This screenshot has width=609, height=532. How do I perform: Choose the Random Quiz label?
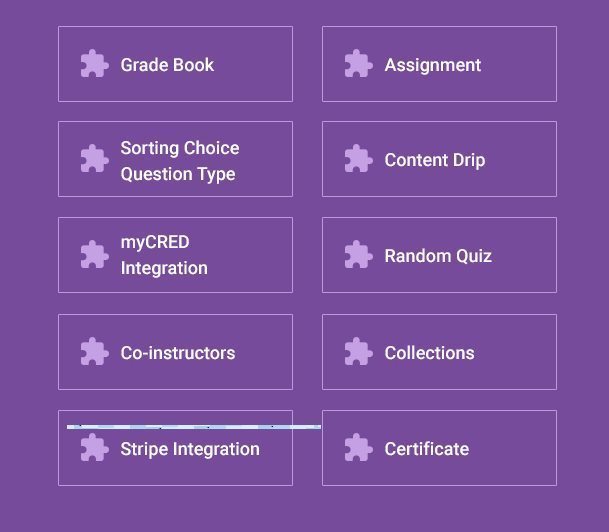click(438, 256)
